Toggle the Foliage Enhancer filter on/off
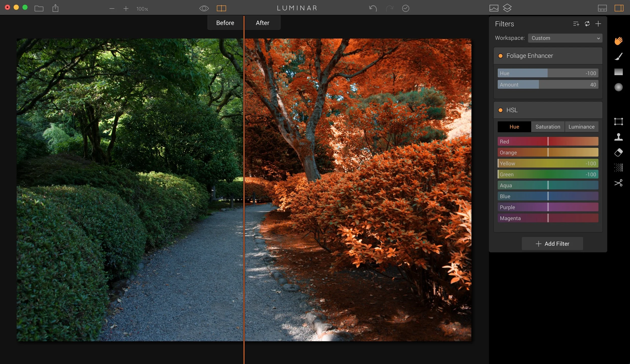Screen dimensions: 630x364 [500, 56]
